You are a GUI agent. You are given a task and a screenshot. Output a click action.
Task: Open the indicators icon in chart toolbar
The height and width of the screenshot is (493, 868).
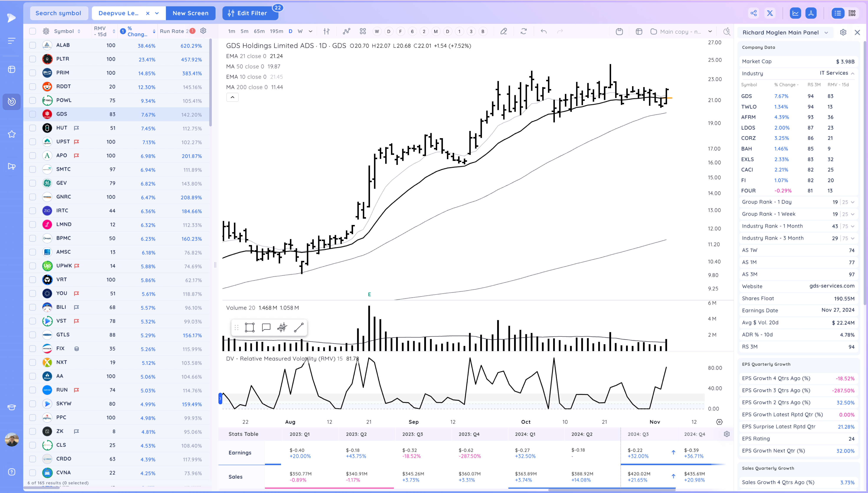point(346,31)
